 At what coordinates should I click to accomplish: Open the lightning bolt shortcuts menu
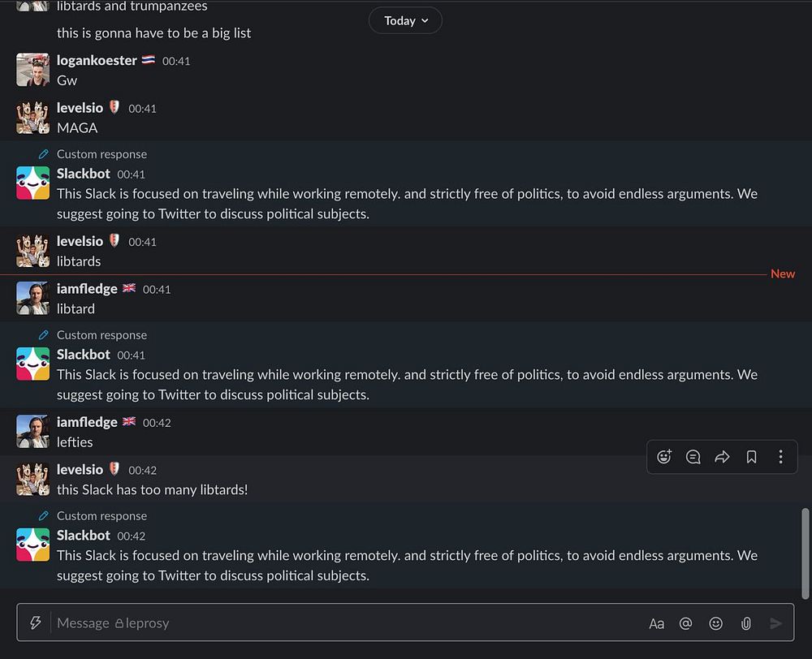pyautogui.click(x=35, y=622)
